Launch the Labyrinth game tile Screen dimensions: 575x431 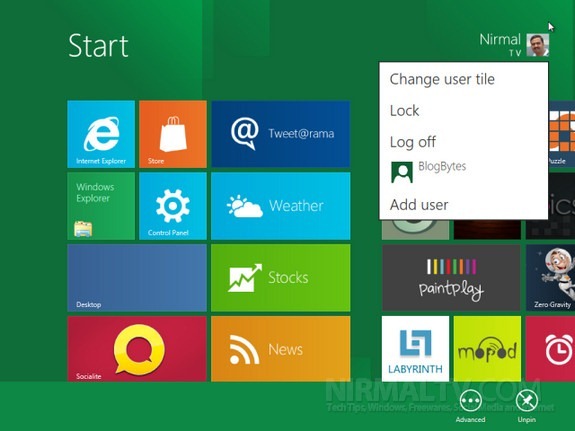pyautogui.click(x=415, y=349)
